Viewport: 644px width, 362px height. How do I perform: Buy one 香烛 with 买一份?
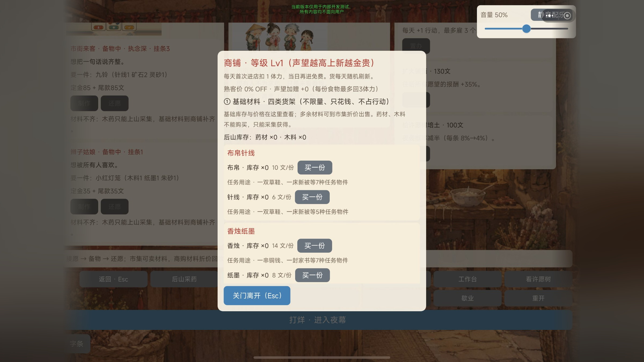point(314,246)
